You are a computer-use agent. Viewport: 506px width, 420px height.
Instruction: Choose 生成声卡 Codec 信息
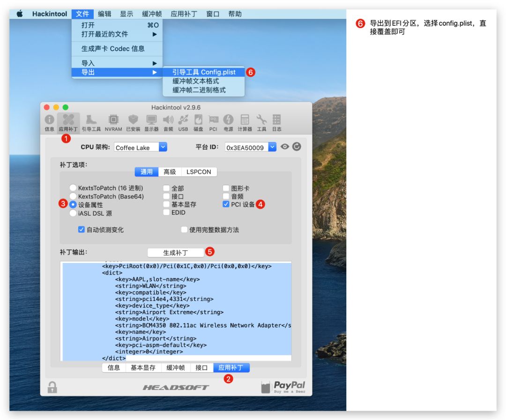tap(117, 48)
